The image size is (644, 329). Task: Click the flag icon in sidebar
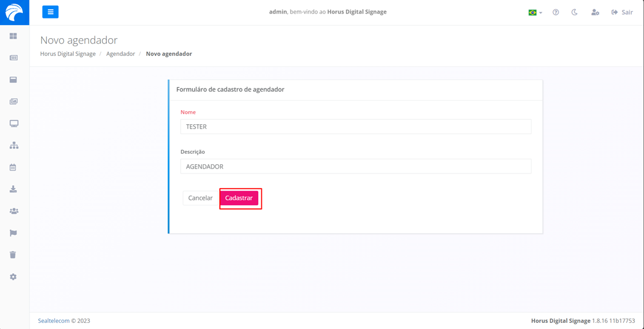pos(13,233)
